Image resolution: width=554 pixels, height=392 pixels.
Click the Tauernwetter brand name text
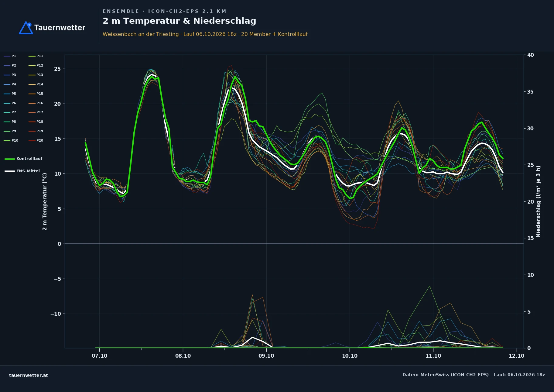coord(60,28)
